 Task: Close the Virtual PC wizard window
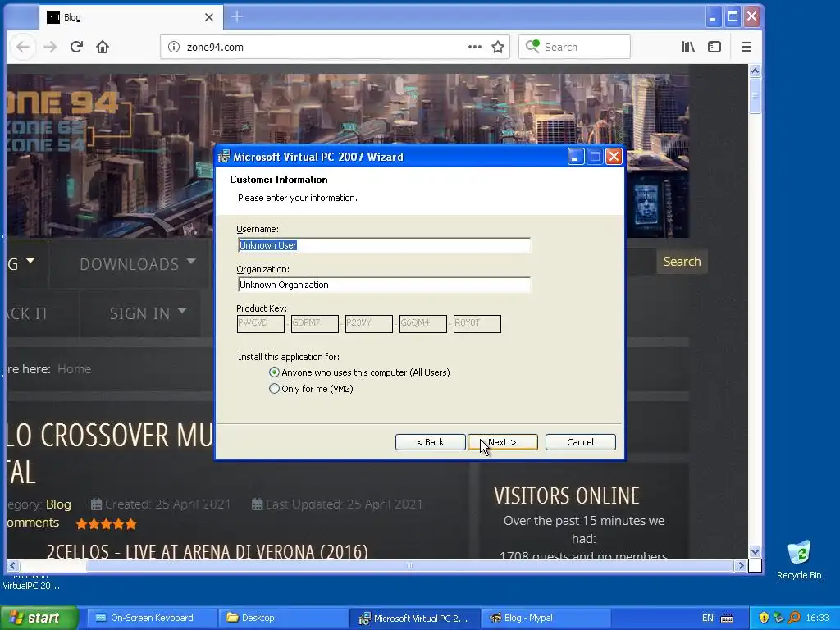click(614, 157)
